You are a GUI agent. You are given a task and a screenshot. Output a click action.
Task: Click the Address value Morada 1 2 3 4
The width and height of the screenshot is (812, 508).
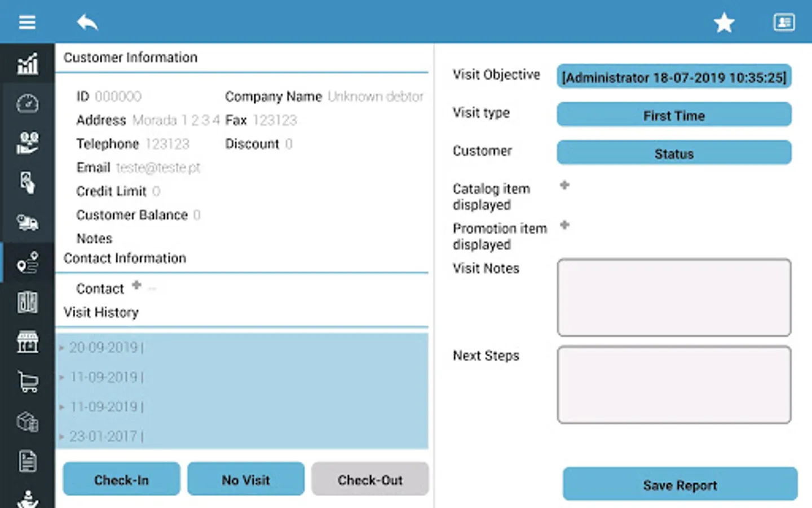click(x=176, y=120)
